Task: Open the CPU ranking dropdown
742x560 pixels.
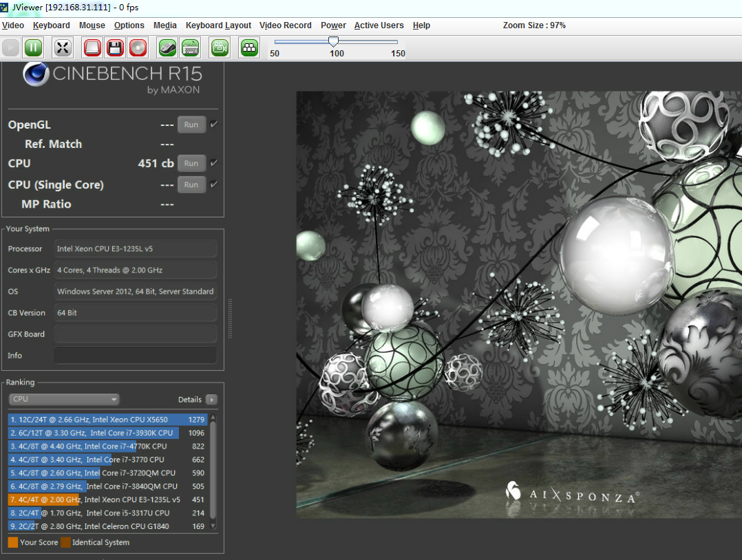Action: (64, 399)
